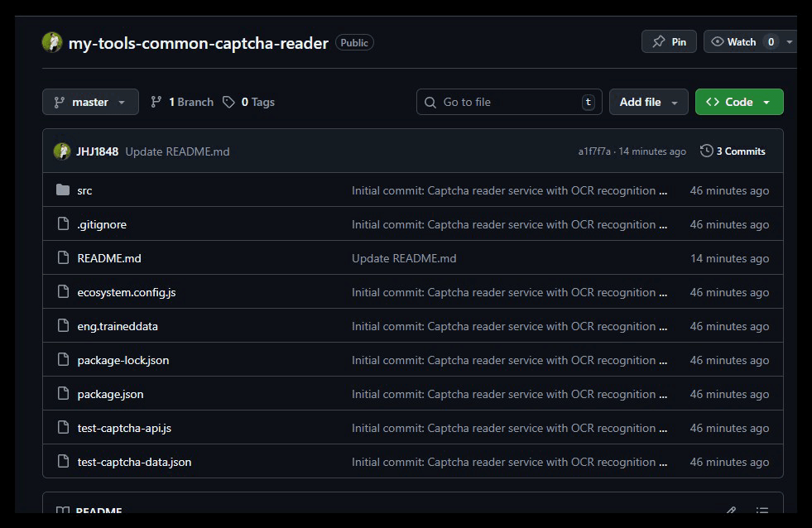Screen dimensions: 812x528
Task: Open the test-captcha-api.js file
Action: tap(124, 428)
